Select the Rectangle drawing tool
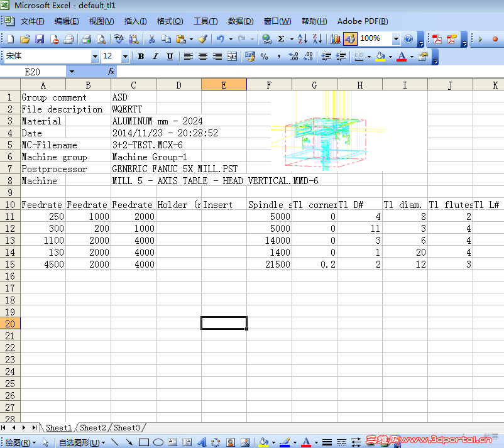Screen dimensions: 504x448 coord(143,442)
